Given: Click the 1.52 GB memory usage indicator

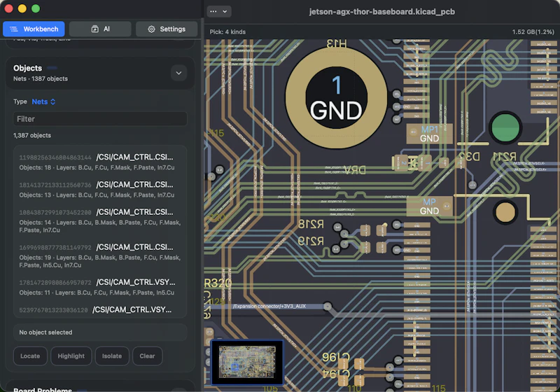Looking at the screenshot, I should coord(533,31).
